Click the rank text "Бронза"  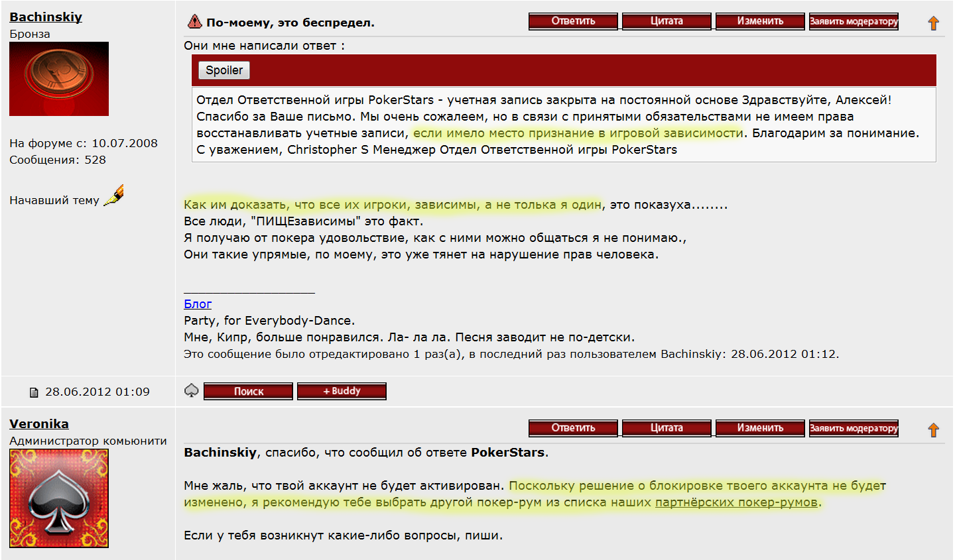30,34
